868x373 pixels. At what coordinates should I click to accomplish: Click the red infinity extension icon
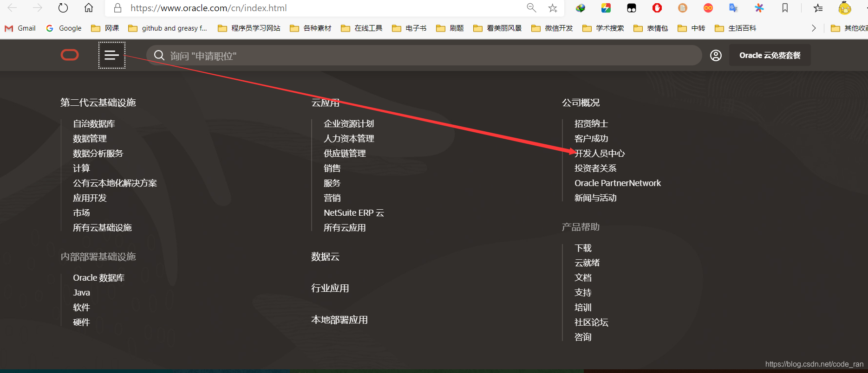708,8
